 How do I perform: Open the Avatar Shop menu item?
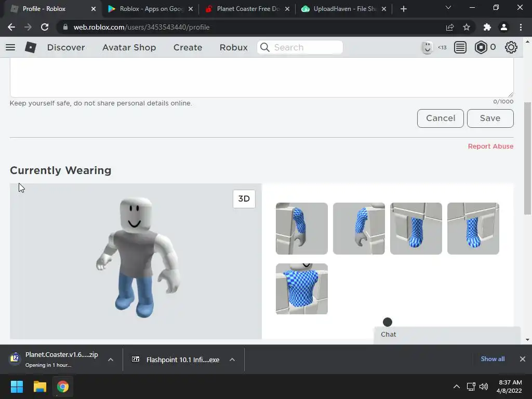[x=129, y=47]
